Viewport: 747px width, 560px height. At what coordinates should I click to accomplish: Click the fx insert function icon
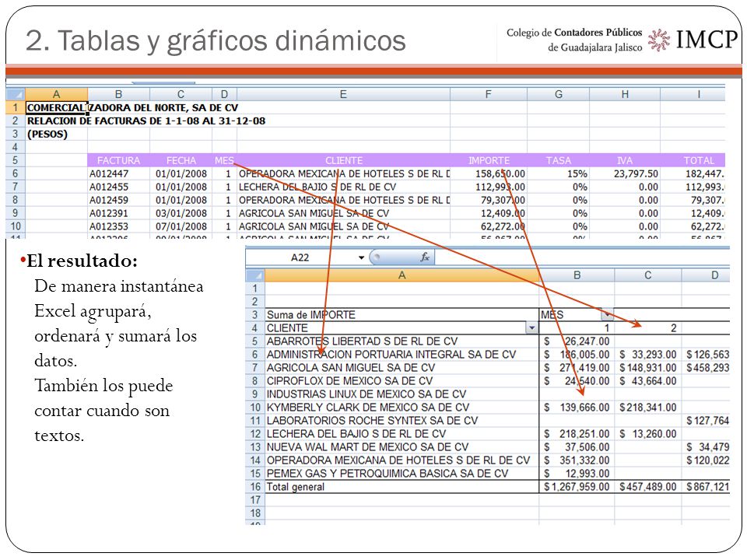coord(425,257)
